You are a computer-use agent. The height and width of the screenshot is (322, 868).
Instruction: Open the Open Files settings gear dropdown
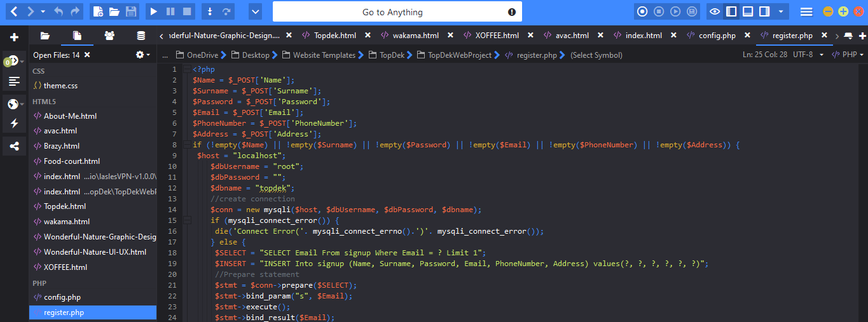[142, 55]
